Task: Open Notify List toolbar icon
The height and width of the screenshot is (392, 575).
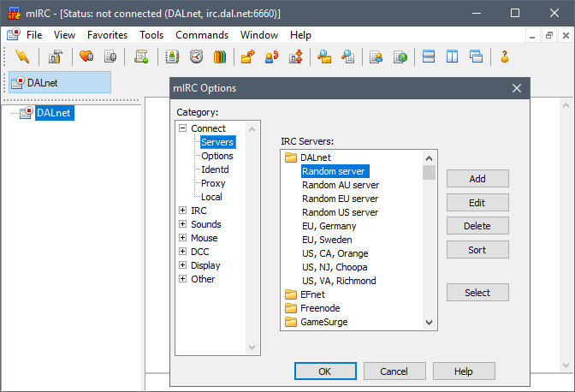Action: pos(376,56)
